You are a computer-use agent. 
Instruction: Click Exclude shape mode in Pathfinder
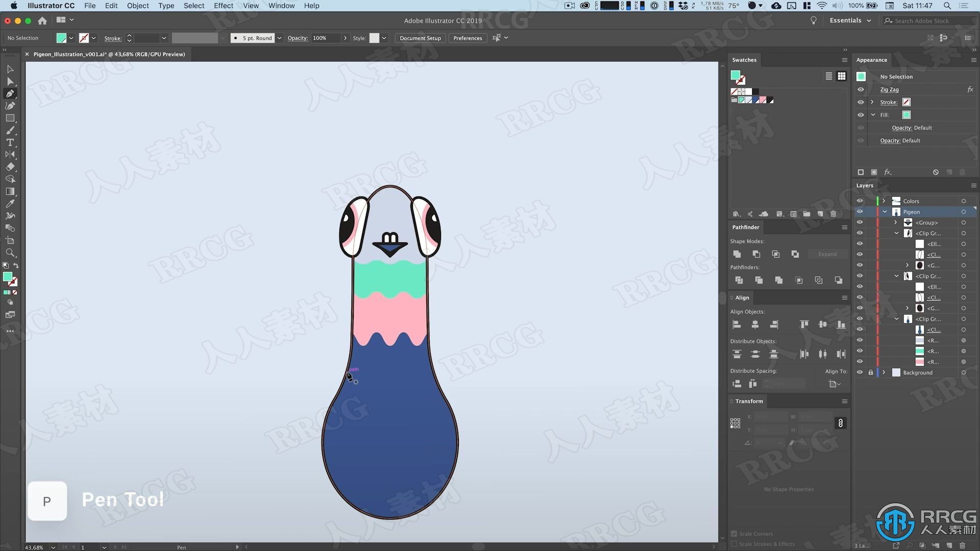click(795, 254)
